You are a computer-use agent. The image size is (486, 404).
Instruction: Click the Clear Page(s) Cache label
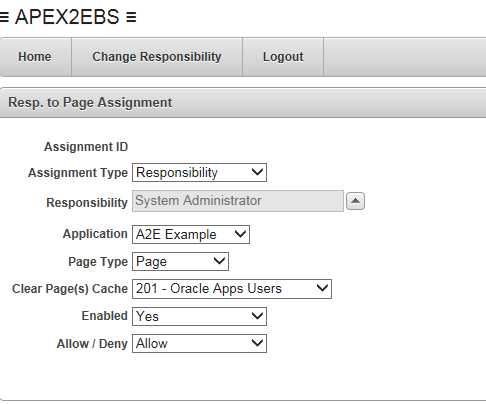pyautogui.click(x=70, y=289)
